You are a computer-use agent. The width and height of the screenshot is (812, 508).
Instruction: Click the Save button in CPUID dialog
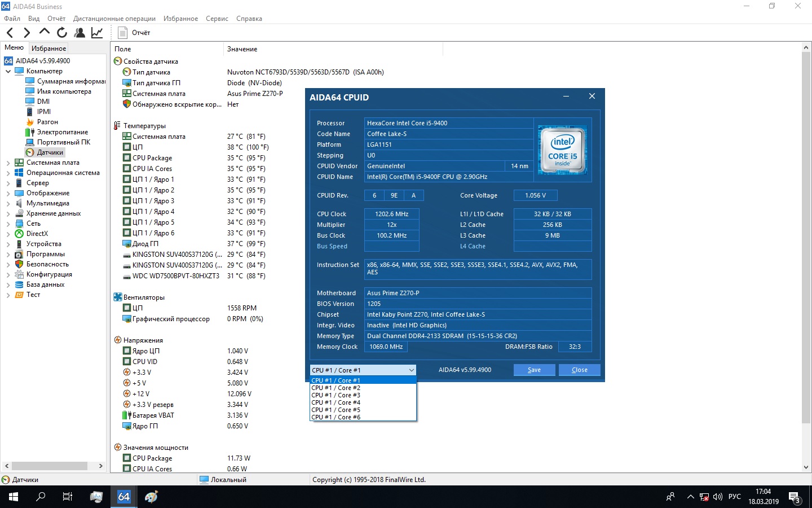tap(534, 370)
